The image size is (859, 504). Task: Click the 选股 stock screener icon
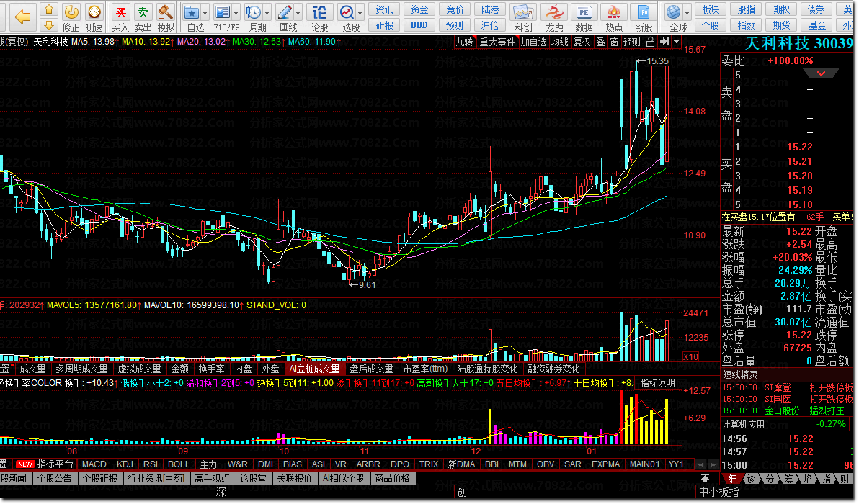pyautogui.click(x=347, y=12)
